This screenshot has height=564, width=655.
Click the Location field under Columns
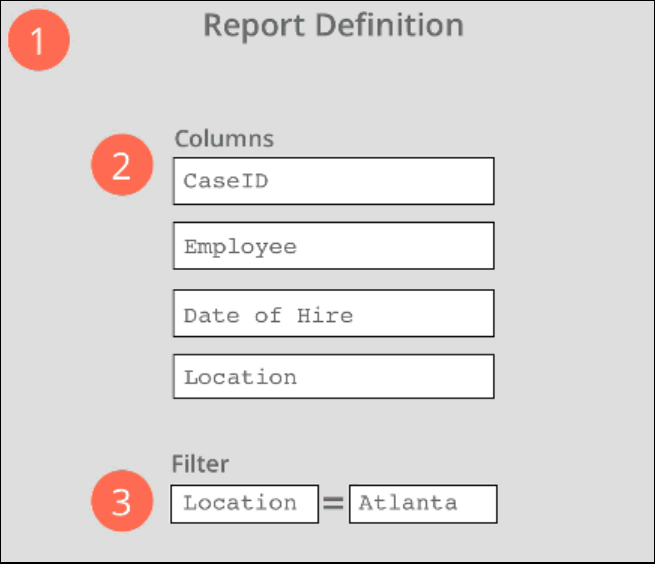coord(333,377)
